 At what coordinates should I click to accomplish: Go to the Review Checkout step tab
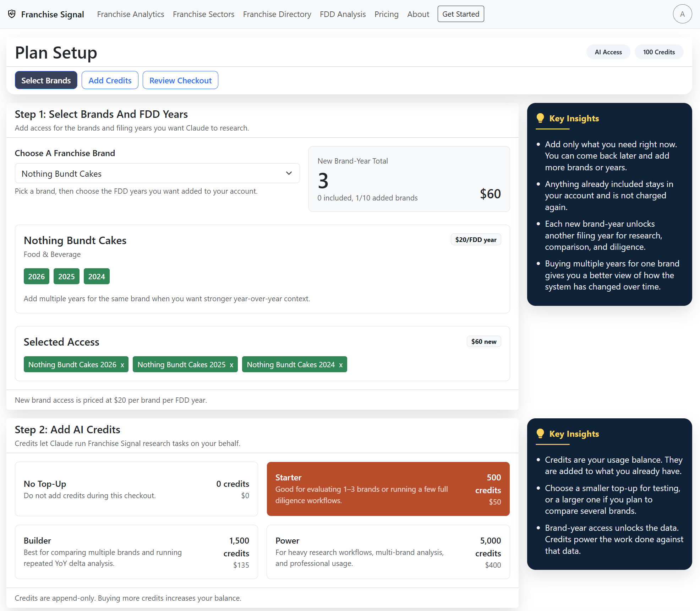pos(180,80)
